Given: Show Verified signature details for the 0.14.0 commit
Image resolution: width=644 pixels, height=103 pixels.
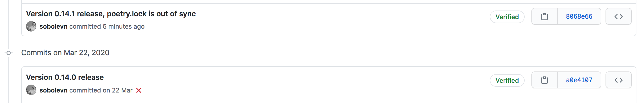Looking at the screenshot, I should [507, 80].
